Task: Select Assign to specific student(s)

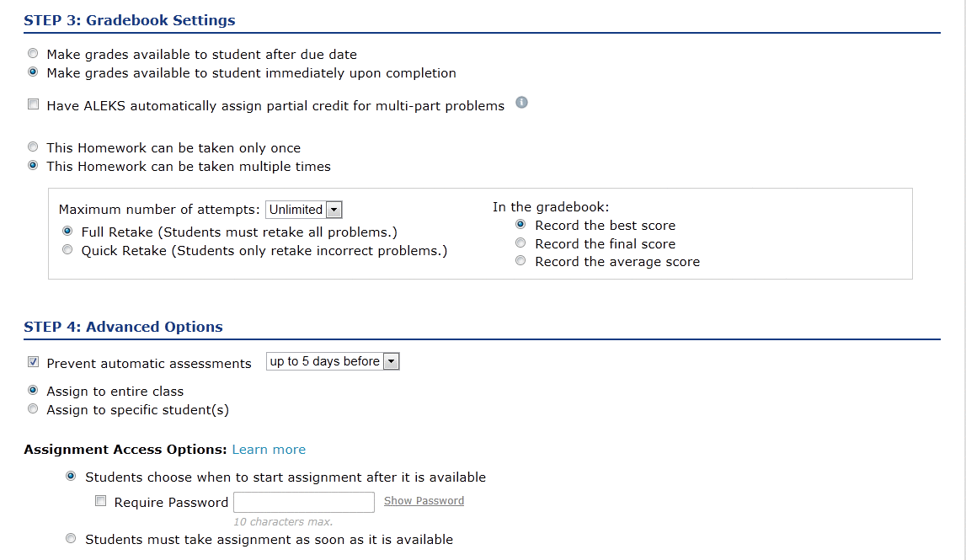Action: click(x=34, y=408)
